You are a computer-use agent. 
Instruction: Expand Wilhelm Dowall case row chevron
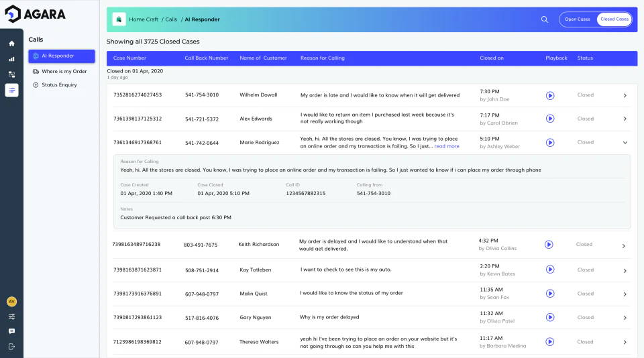click(625, 96)
